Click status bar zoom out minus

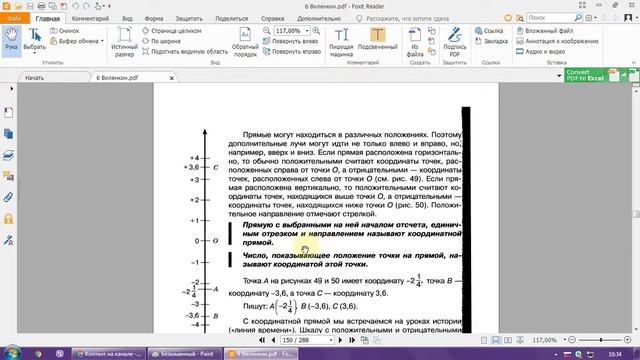coord(572,340)
